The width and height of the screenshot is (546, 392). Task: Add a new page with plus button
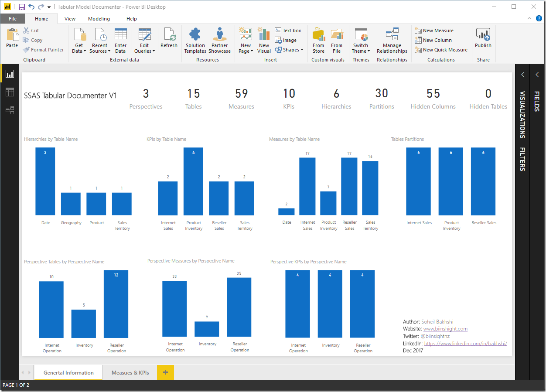(x=165, y=372)
